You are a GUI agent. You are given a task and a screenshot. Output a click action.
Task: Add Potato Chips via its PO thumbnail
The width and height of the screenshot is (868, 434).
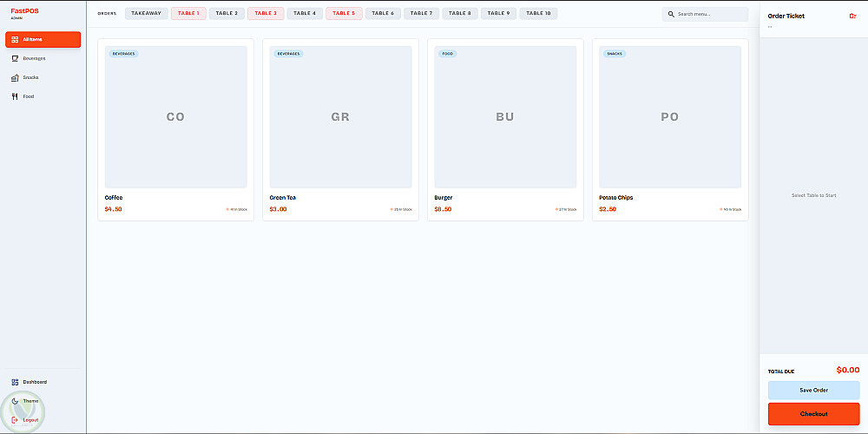coord(670,117)
